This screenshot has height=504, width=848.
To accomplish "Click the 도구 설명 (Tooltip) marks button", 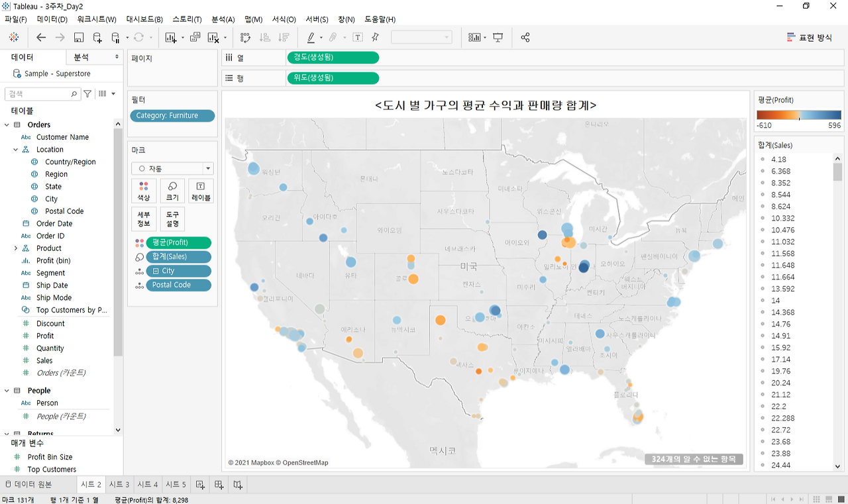I will pos(172,219).
